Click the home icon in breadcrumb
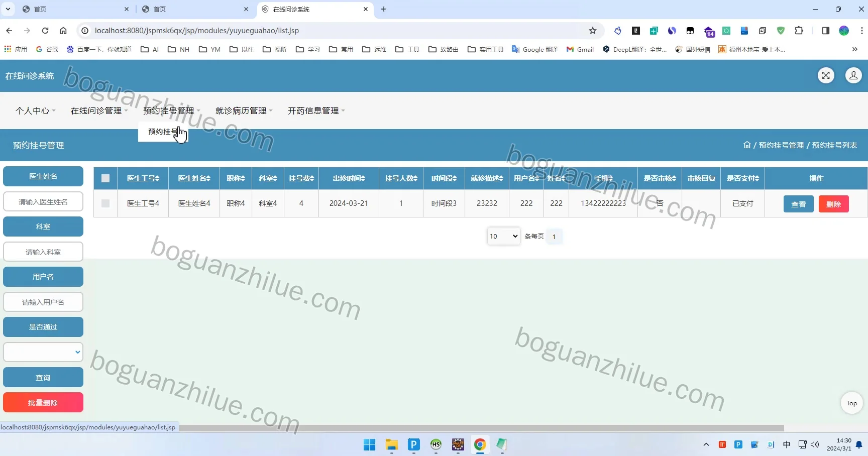 (747, 145)
